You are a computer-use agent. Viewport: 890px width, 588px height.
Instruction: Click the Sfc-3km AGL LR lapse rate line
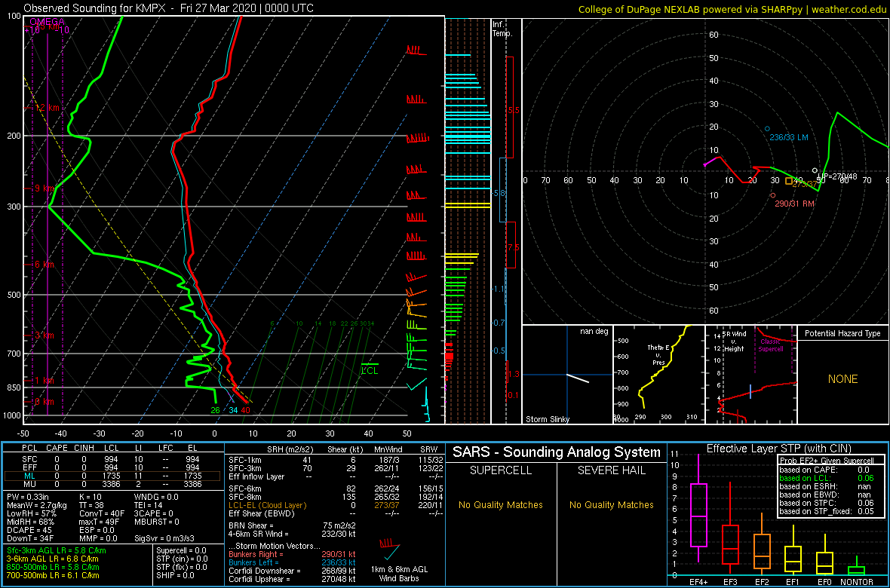(x=57, y=550)
